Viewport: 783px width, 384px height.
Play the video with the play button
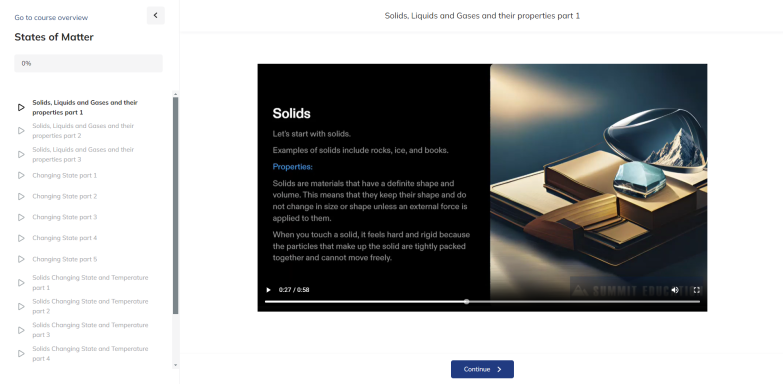coord(268,290)
